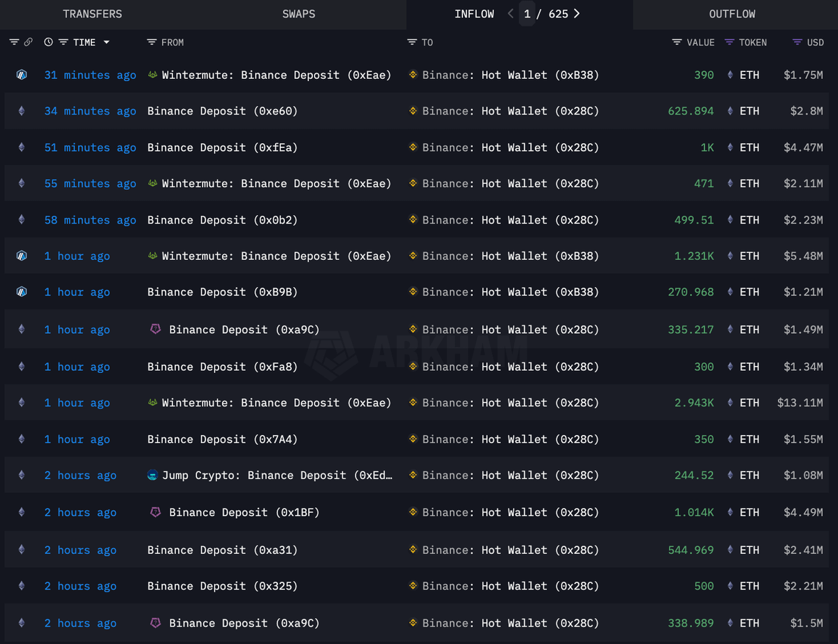Toggle the TIME sort dropdown arrow
This screenshot has height=644, width=838.
point(106,43)
